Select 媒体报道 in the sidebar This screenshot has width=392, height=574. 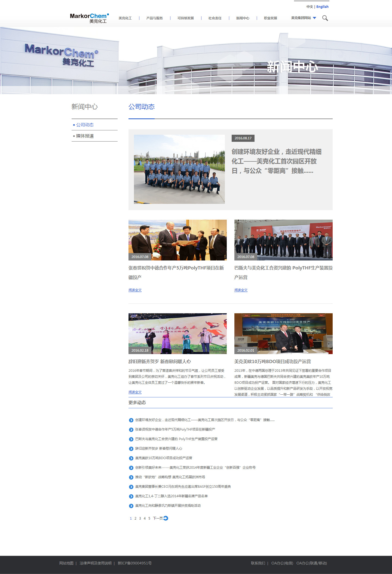(x=85, y=136)
